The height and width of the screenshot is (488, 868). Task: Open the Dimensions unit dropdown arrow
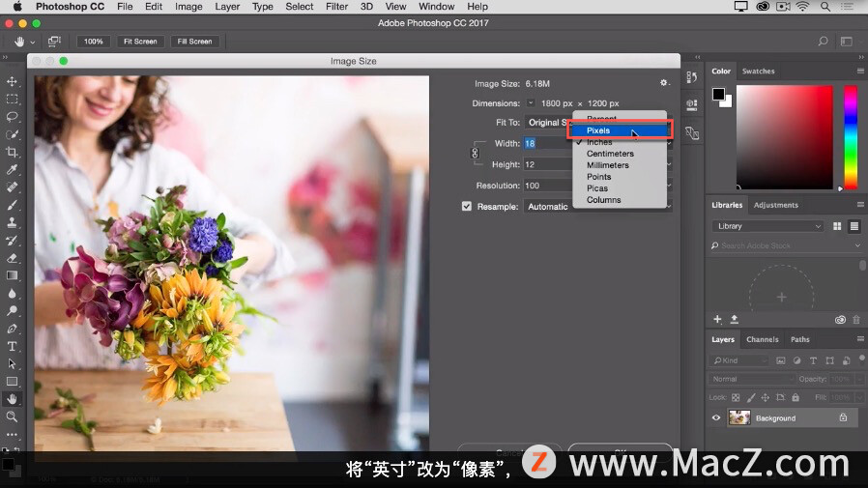pyautogui.click(x=531, y=102)
